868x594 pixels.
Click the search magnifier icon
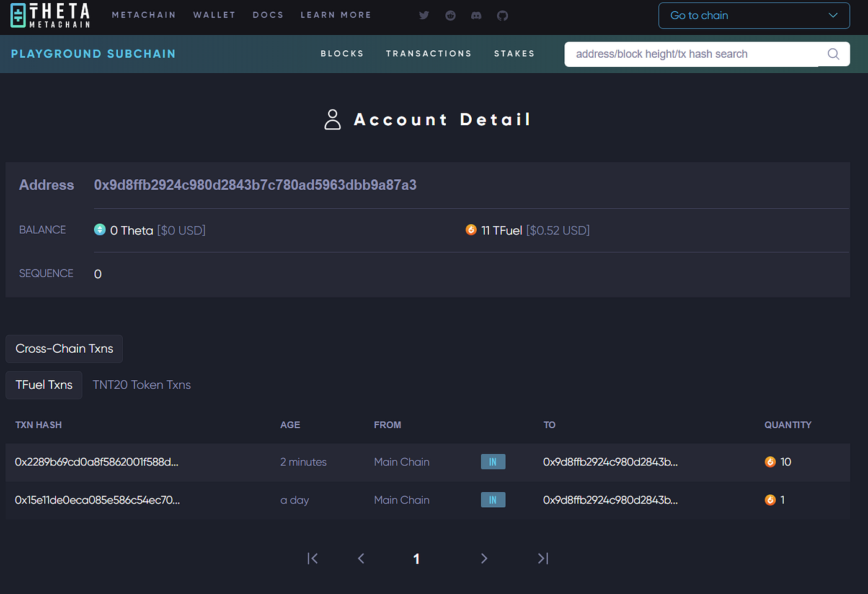pos(833,54)
